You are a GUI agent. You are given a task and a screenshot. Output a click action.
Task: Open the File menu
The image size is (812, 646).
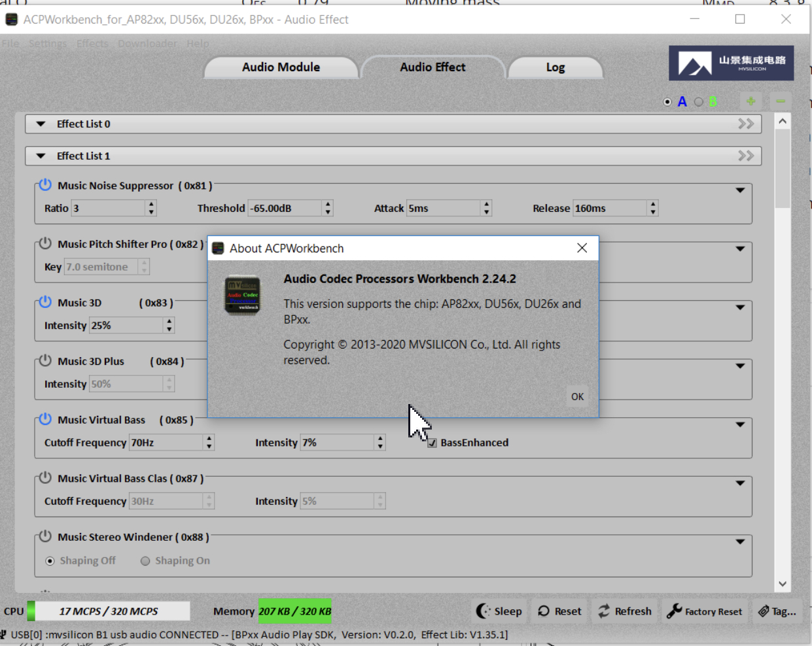(x=10, y=43)
